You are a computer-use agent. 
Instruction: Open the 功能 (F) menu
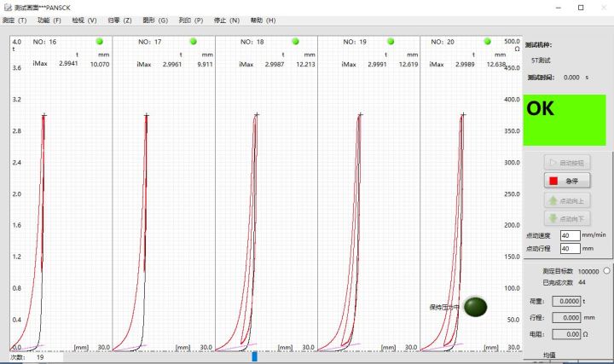[49, 20]
